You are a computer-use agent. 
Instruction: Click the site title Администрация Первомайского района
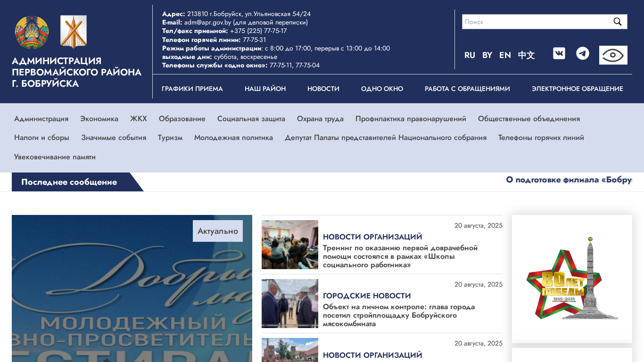[76, 72]
